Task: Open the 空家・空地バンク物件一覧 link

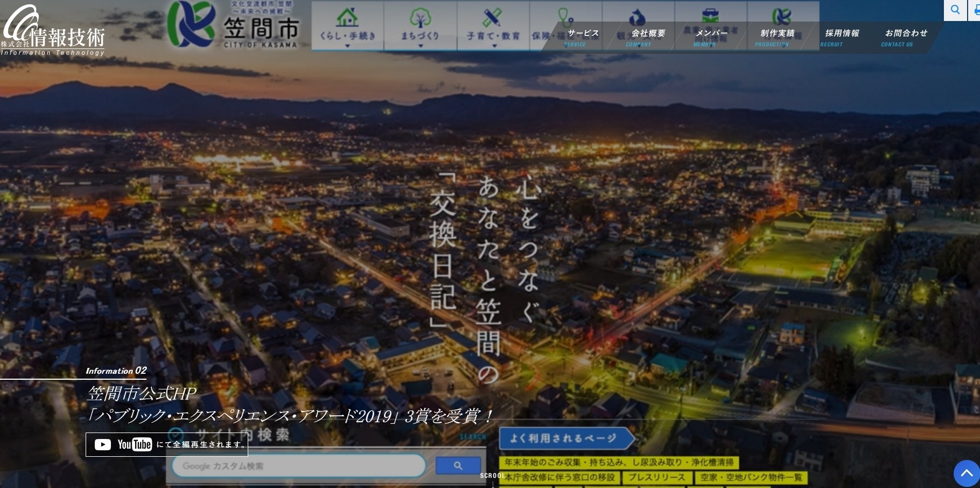Action: tap(751, 477)
